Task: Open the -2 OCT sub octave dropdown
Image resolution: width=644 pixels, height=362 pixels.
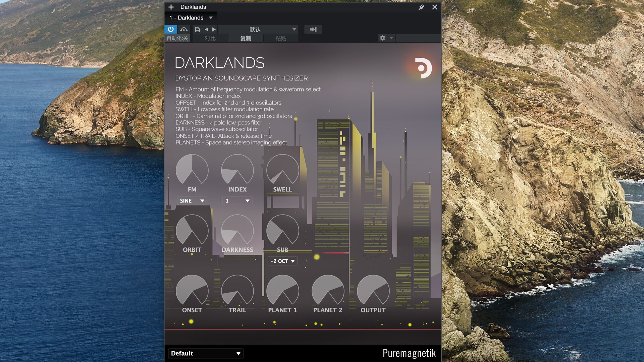Action: tap(282, 261)
